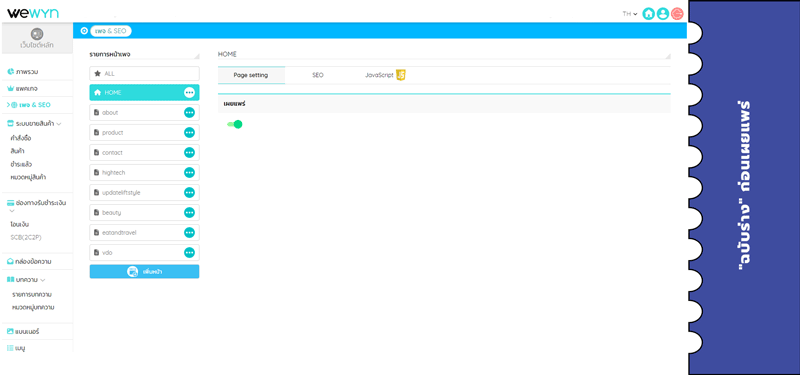Switch to the SEO tab
Screen dimensions: 800x375
point(318,75)
